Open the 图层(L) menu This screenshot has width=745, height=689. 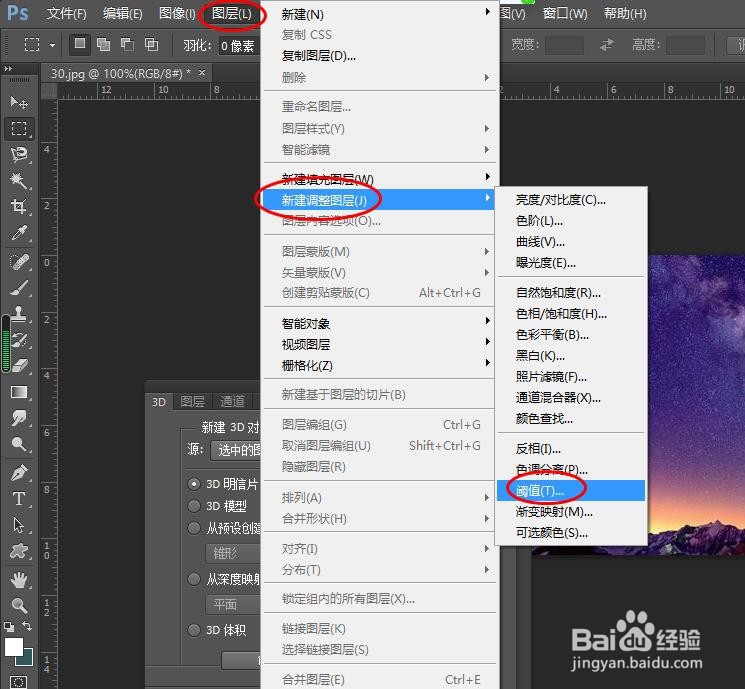(x=231, y=13)
